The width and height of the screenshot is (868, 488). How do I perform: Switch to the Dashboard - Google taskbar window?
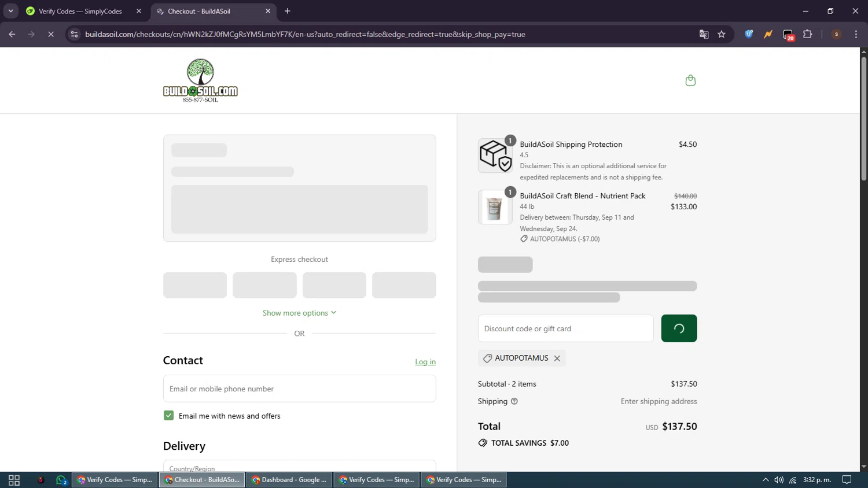[289, 480]
